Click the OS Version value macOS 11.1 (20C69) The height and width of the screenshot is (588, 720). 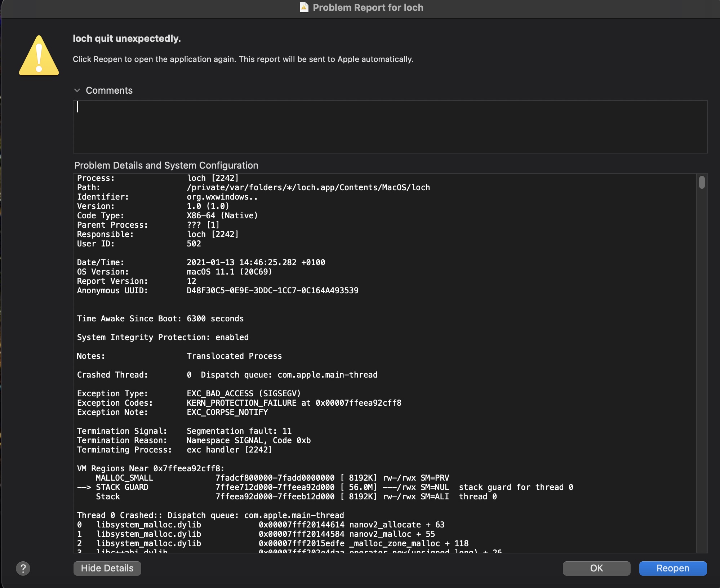click(229, 272)
